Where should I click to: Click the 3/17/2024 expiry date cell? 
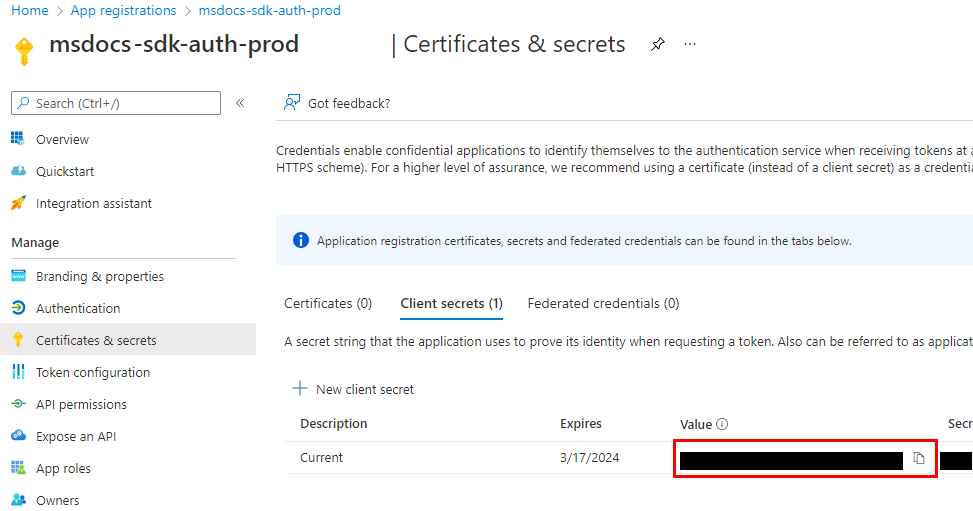[589, 458]
